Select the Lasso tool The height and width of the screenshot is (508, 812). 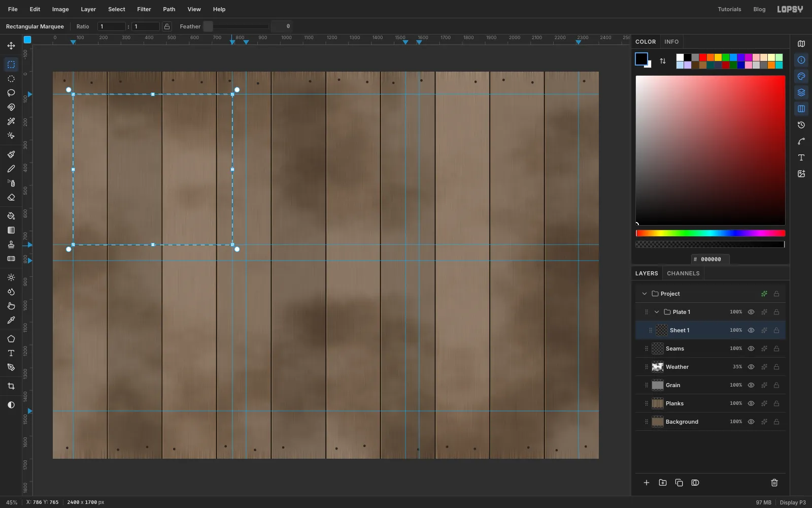11,93
